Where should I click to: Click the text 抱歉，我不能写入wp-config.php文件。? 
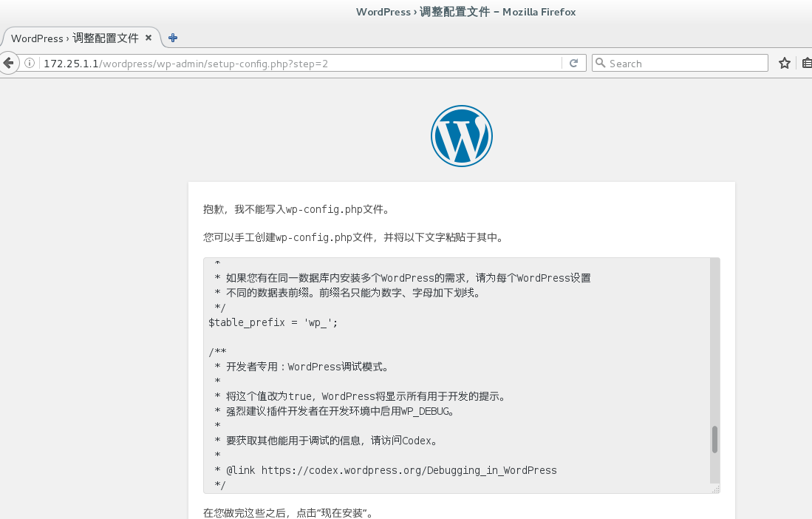(297, 209)
